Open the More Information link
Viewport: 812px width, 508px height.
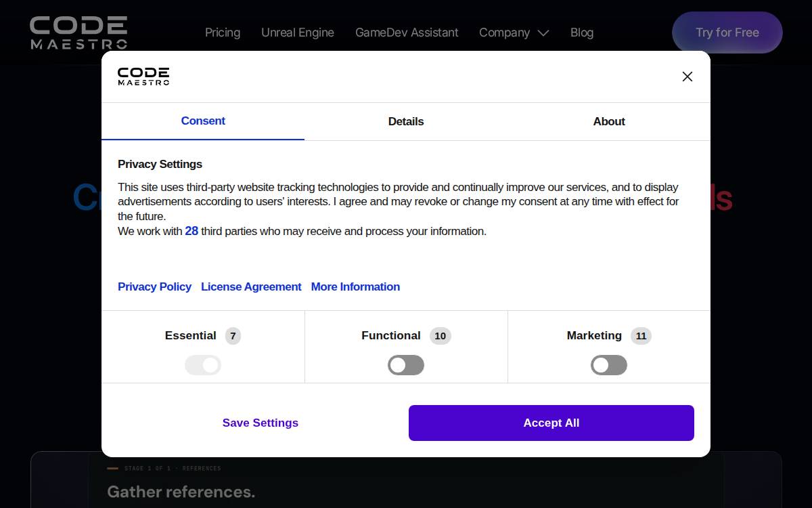tap(355, 287)
